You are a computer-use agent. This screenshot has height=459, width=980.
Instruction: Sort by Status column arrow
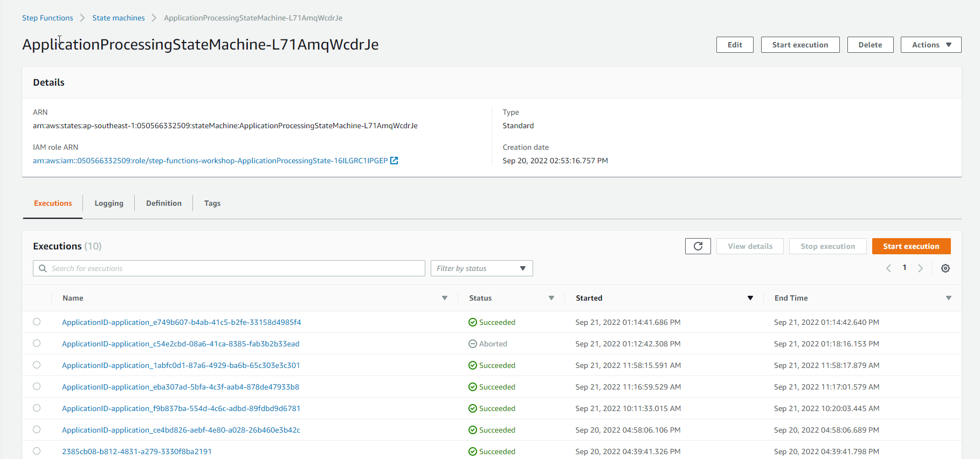pyautogui.click(x=551, y=298)
